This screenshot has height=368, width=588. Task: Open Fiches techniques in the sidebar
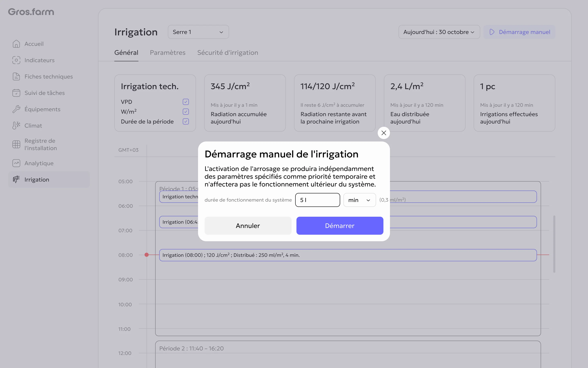(x=49, y=76)
